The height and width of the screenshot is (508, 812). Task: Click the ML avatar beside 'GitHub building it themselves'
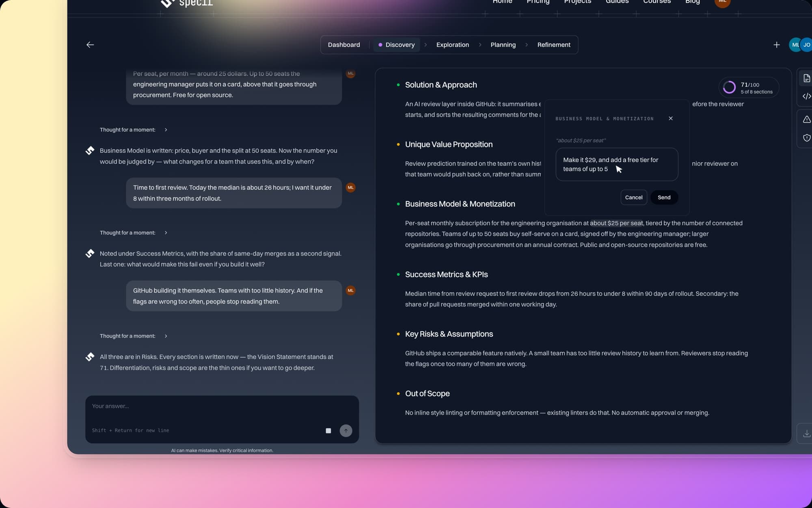tap(350, 291)
